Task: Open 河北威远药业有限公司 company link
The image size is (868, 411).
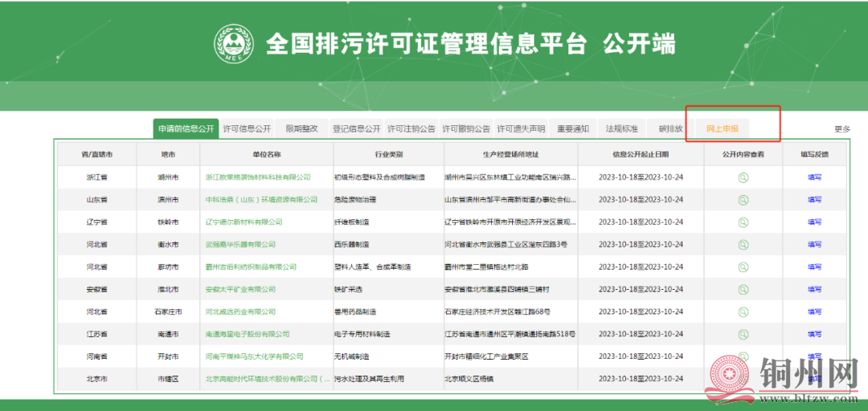Action: (x=240, y=312)
